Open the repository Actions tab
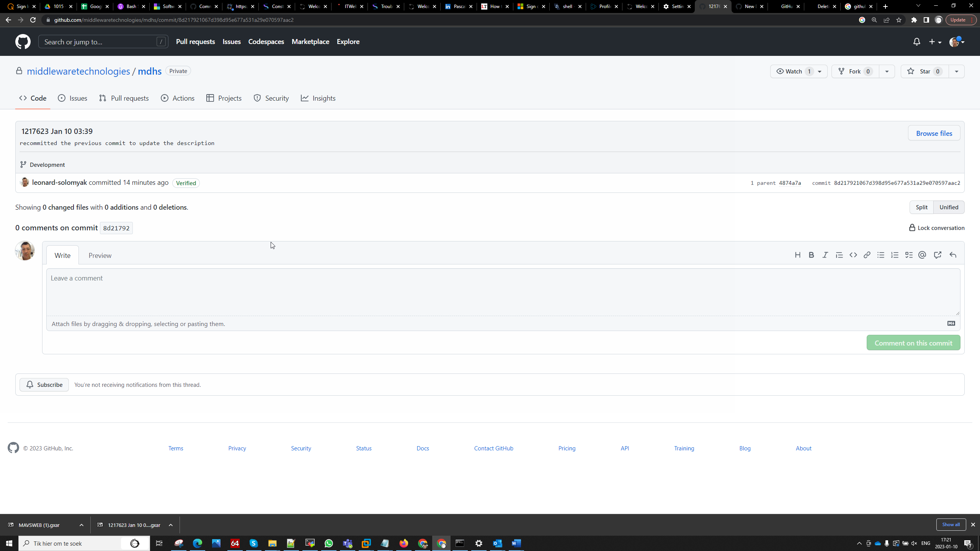Image resolution: width=980 pixels, height=551 pixels. [177, 98]
